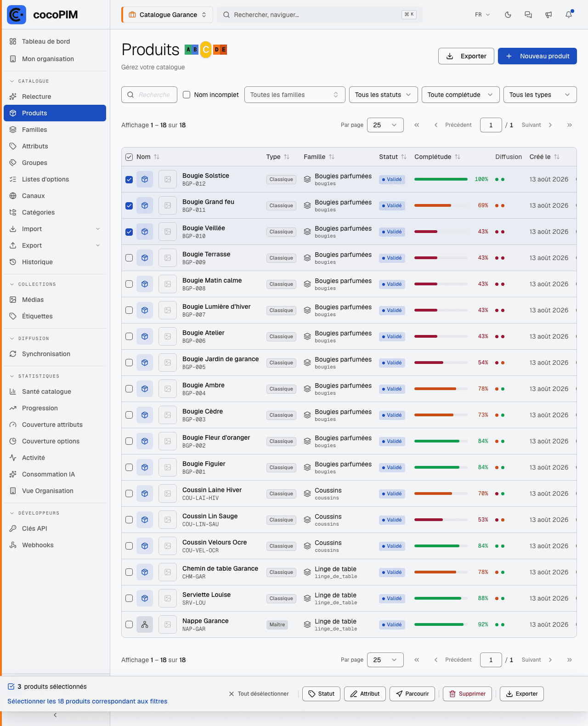Screen dimensions: 588x726
Task: Open Synchronisation in the sidebar
Action: coord(55,354)
